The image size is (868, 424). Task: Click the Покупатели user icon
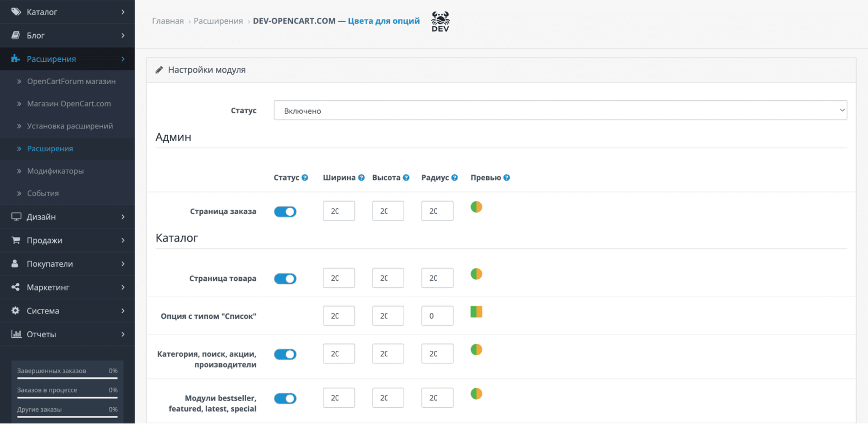click(15, 264)
